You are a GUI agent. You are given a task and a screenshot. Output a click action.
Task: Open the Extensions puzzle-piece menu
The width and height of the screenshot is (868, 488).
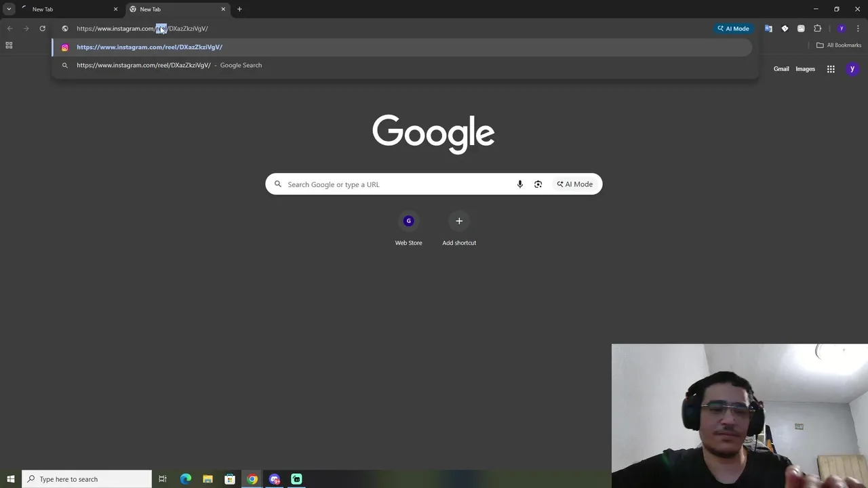[817, 28]
